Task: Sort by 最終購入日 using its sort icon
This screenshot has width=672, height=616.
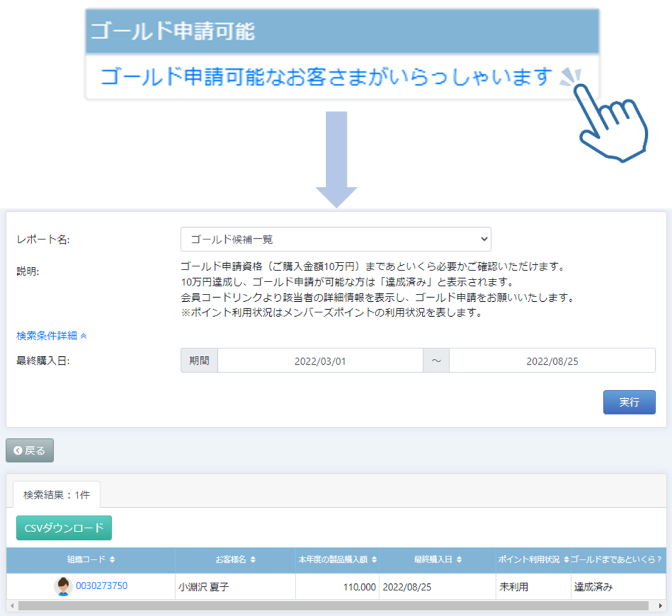Action: click(459, 560)
